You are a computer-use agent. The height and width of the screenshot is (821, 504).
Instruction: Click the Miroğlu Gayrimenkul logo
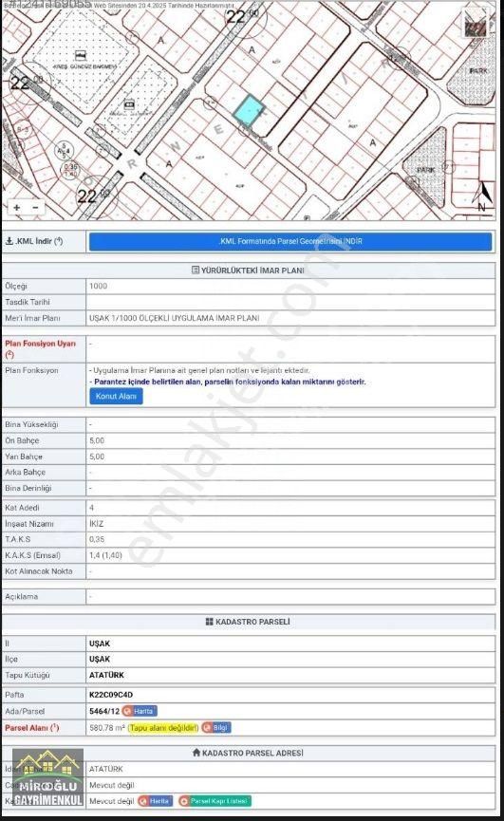tap(47, 778)
